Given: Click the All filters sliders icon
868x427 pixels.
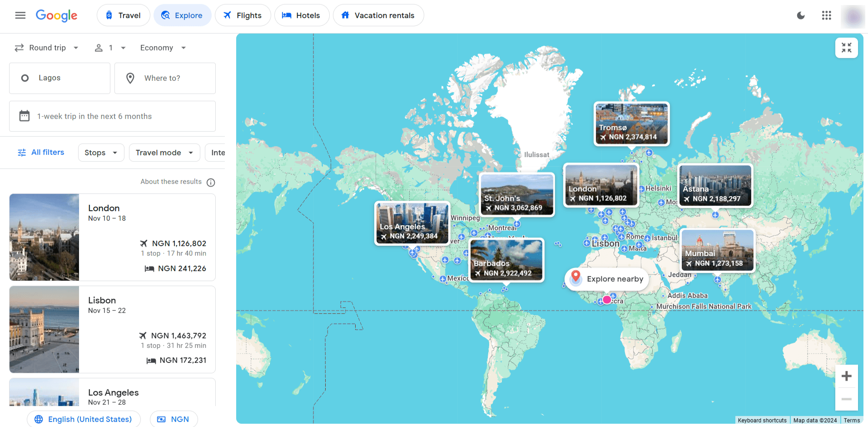Looking at the screenshot, I should [x=22, y=153].
